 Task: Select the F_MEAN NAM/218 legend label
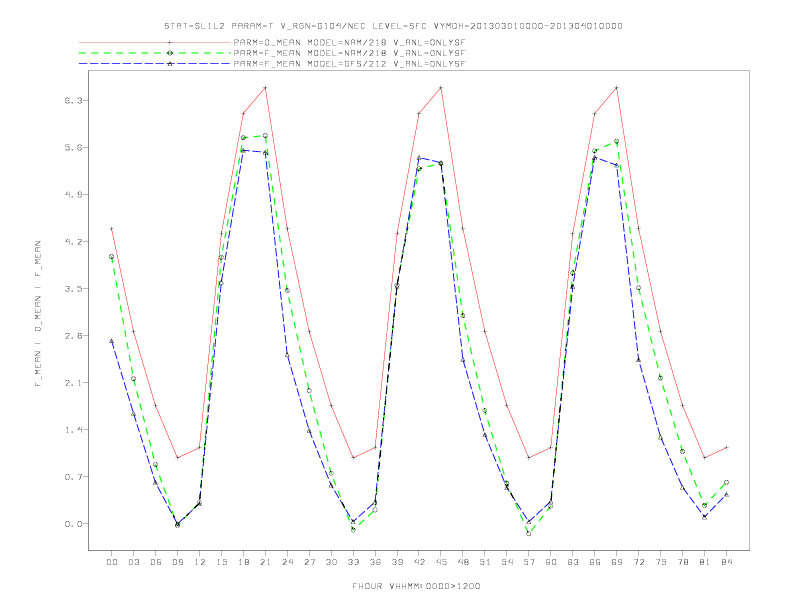pyautogui.click(x=349, y=53)
